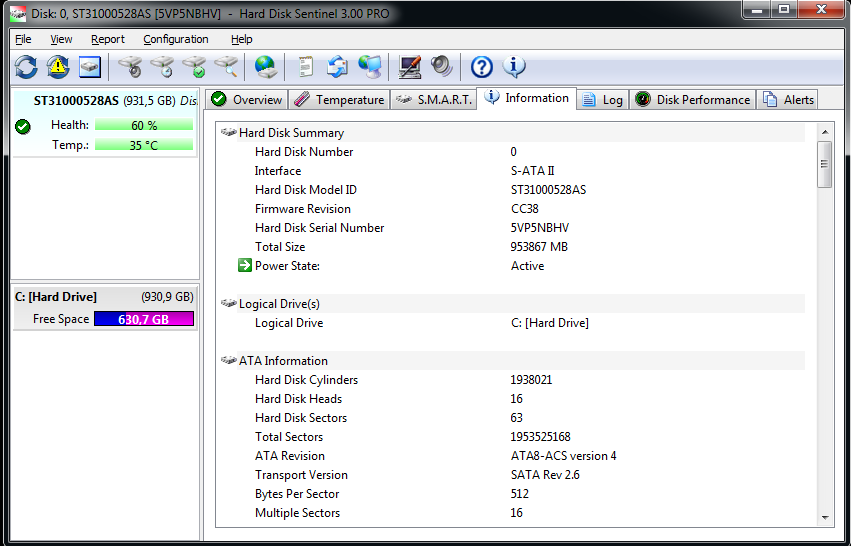Screen dimensions: 851x546
Task: Click the scrollbar down arrow in info panel
Action: pyautogui.click(x=825, y=518)
